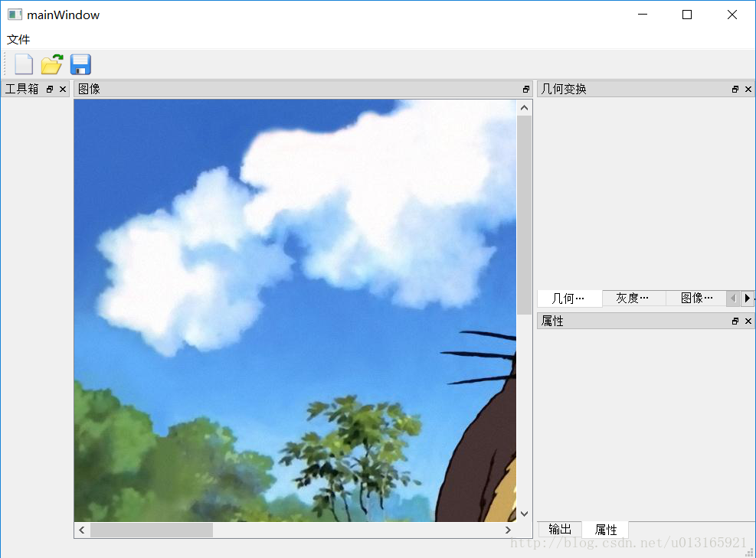This screenshot has width=756, height=558.
Task: Open the 文件 menu
Action: (18, 39)
